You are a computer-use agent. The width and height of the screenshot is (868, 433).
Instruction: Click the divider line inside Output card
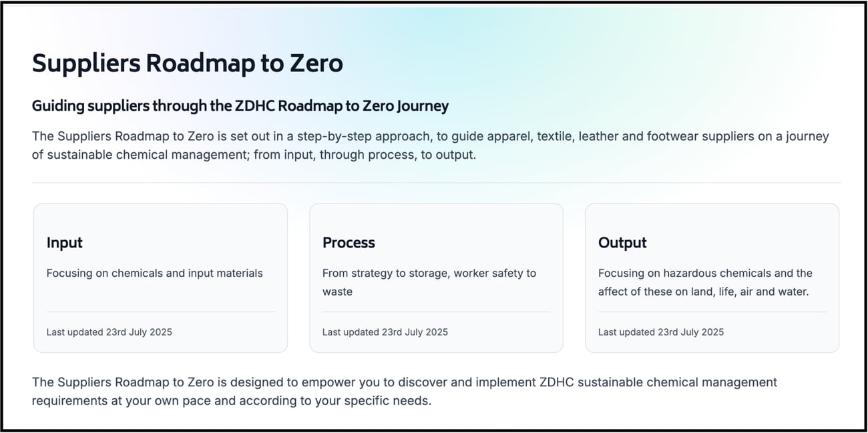pyautogui.click(x=712, y=312)
